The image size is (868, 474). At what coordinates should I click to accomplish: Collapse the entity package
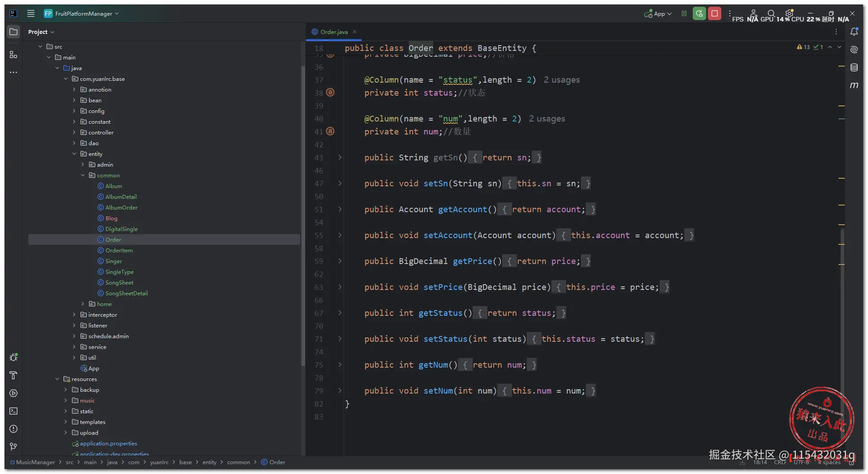click(x=74, y=154)
